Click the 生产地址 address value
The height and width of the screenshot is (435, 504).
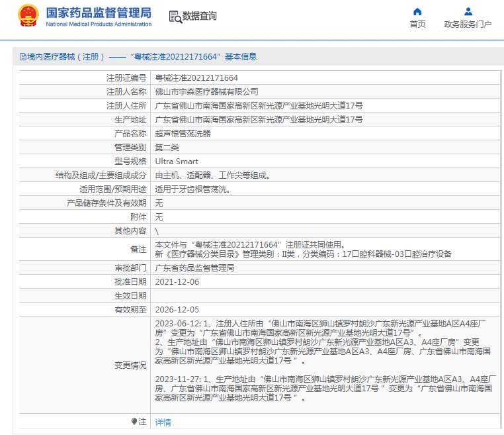pyautogui.click(x=259, y=119)
